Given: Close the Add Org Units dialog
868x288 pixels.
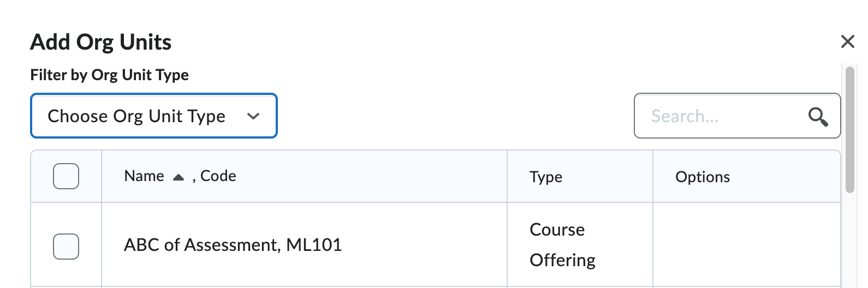Looking at the screenshot, I should pyautogui.click(x=847, y=41).
